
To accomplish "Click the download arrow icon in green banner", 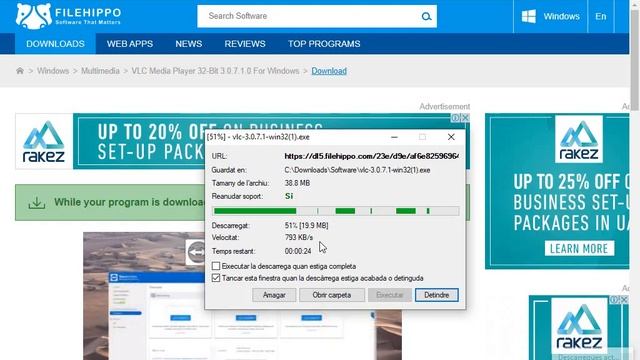I will [37, 202].
